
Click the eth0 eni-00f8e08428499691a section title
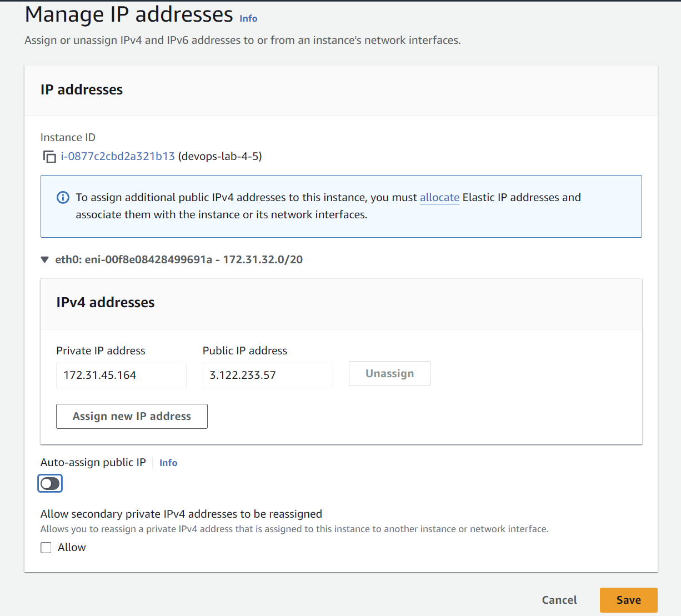(x=179, y=259)
